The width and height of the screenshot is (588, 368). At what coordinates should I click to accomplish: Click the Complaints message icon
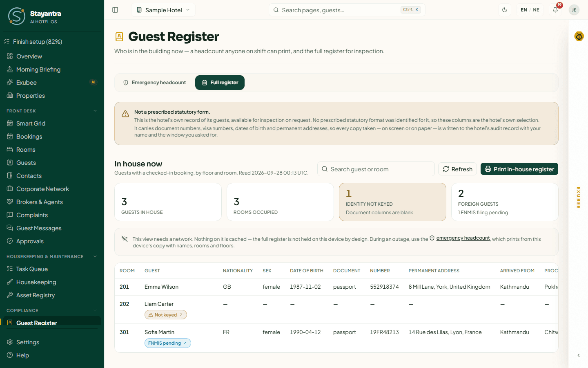point(10,215)
